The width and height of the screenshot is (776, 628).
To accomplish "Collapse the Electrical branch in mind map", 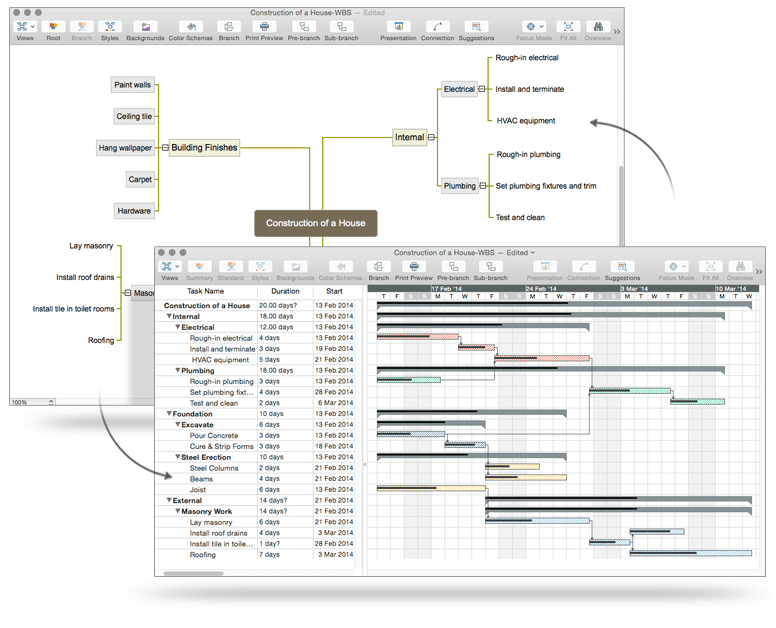I will point(482,89).
